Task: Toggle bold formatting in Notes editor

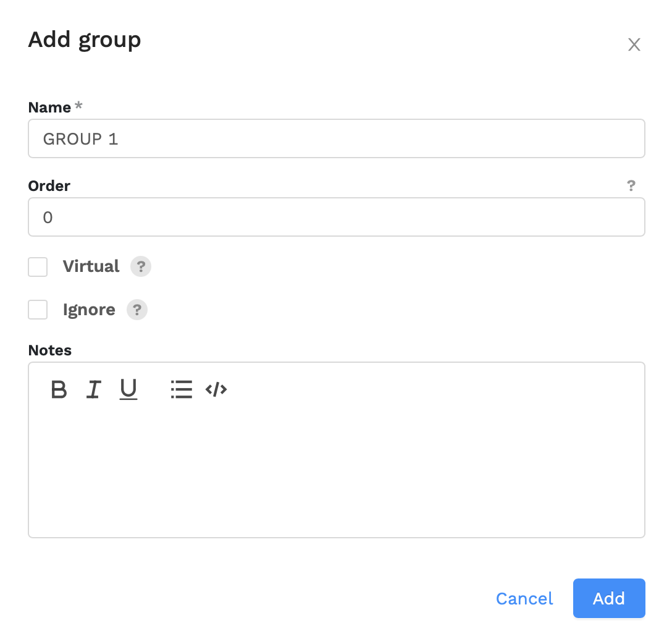Action: coord(59,389)
